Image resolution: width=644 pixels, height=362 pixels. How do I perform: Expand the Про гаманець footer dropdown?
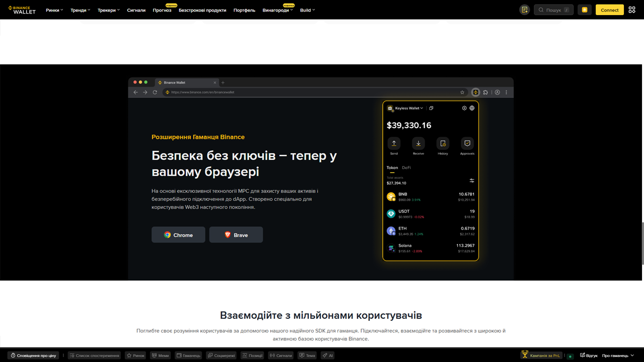pyautogui.click(x=618, y=355)
